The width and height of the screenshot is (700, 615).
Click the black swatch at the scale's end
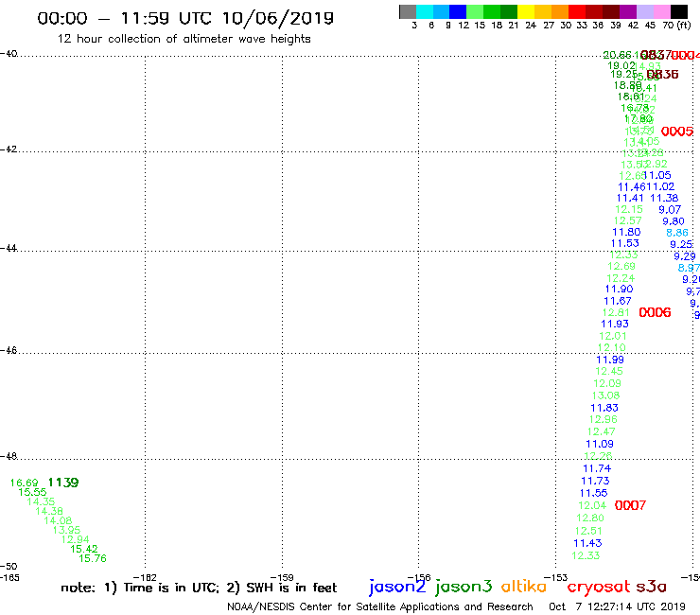pyautogui.click(x=679, y=11)
